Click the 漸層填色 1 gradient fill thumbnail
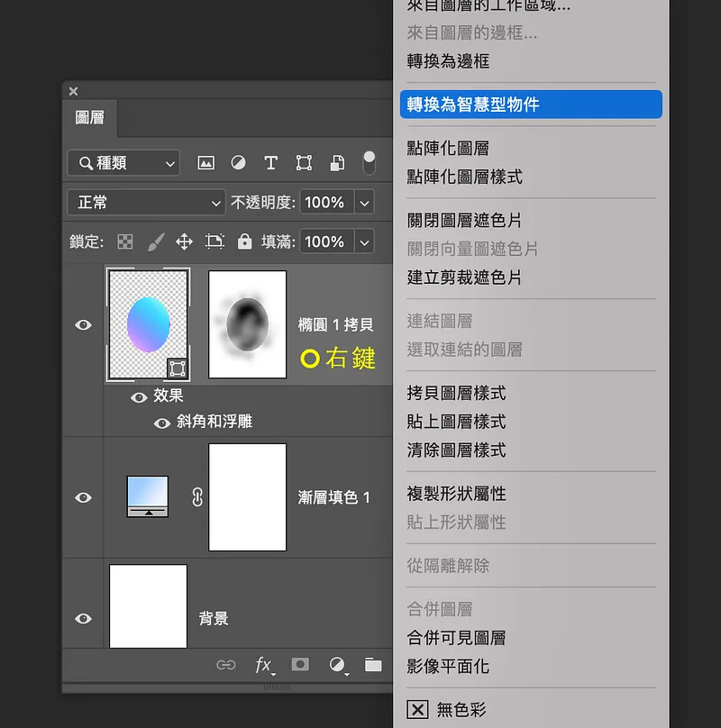Viewport: 721px width, 728px height. click(x=148, y=496)
